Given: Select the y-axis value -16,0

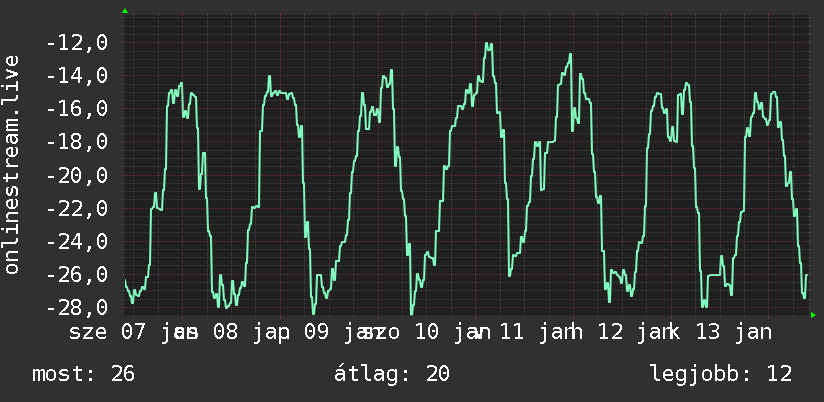Looking at the screenshot, I should (x=77, y=109).
